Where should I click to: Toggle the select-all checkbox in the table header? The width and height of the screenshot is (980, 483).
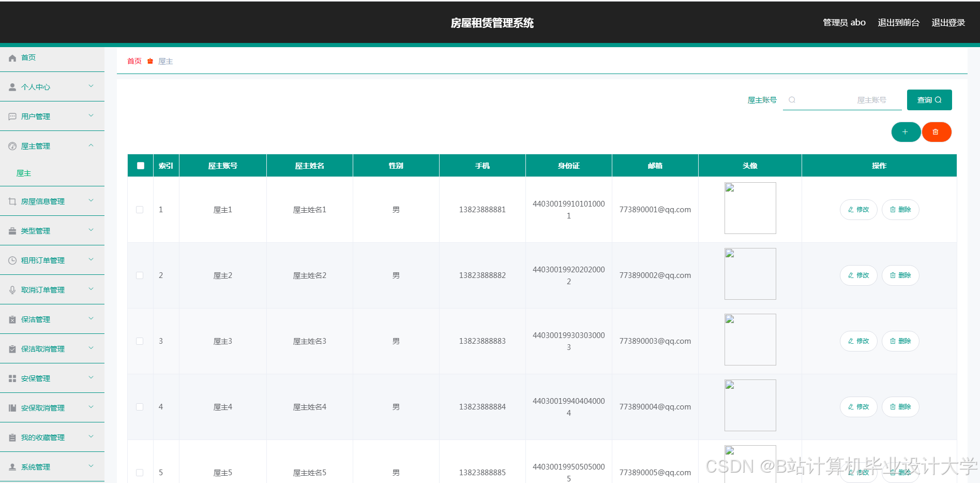(141, 166)
